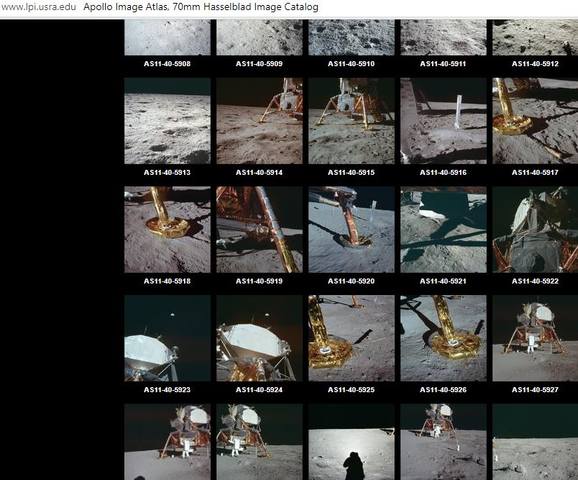The height and width of the screenshot is (480, 578).
Task: Click the AS11-40-5912 caption link
Action: (535, 64)
